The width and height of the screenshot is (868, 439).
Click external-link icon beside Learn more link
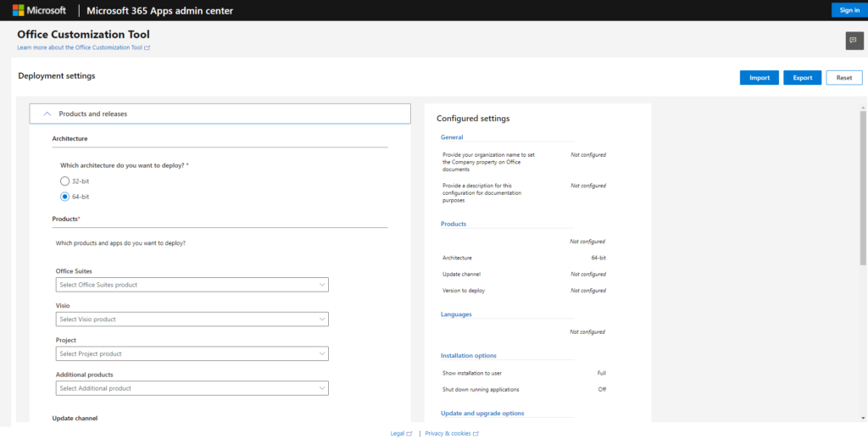[x=147, y=47]
